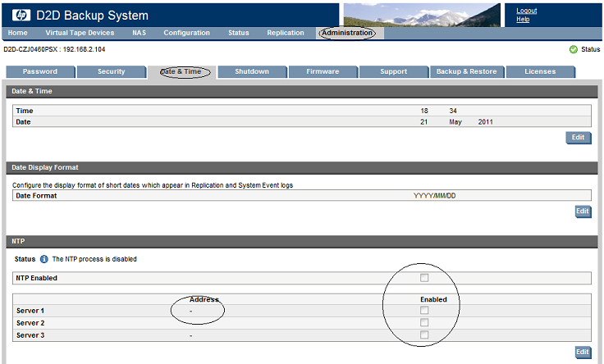Click the Address column header
The height and width of the screenshot is (364, 604).
coord(204,300)
